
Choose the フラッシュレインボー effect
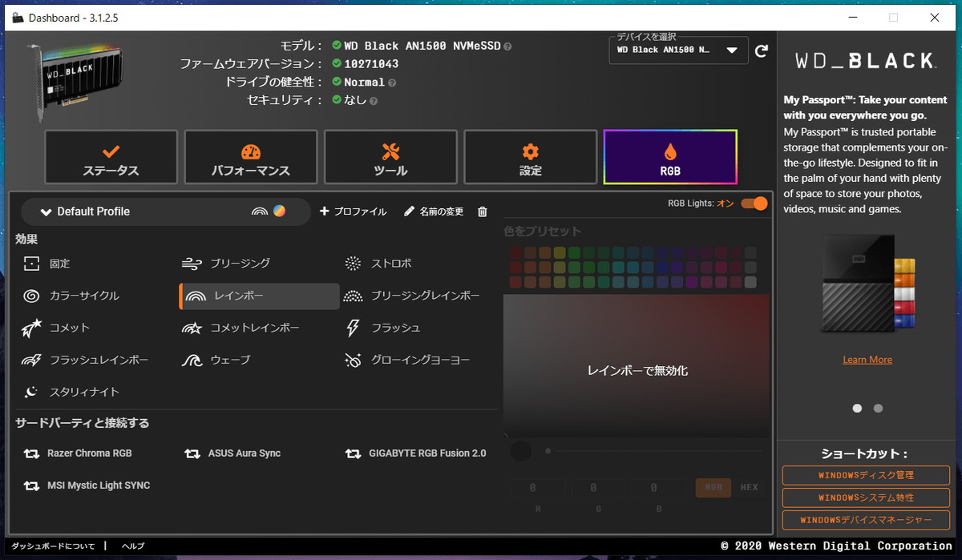tap(85, 360)
